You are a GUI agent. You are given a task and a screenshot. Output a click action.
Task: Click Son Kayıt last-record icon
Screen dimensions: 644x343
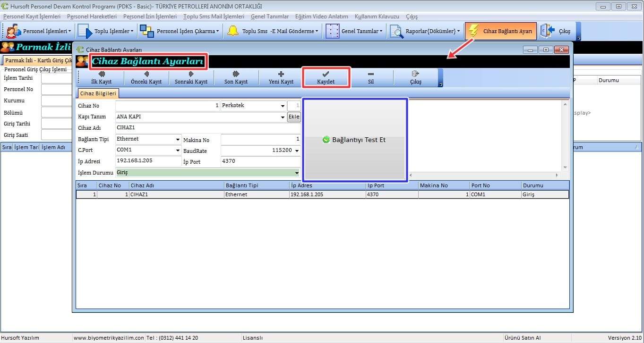pos(236,74)
